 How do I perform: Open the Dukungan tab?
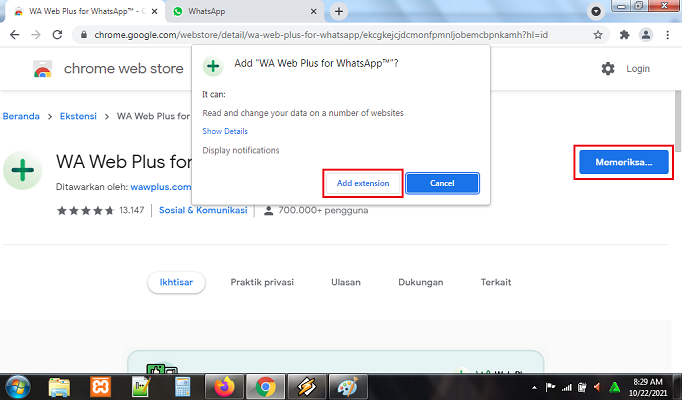421,282
